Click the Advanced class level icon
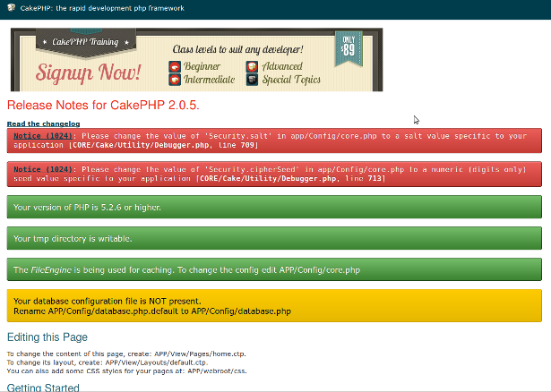Viewport: 551px width, 392px height. [253, 66]
